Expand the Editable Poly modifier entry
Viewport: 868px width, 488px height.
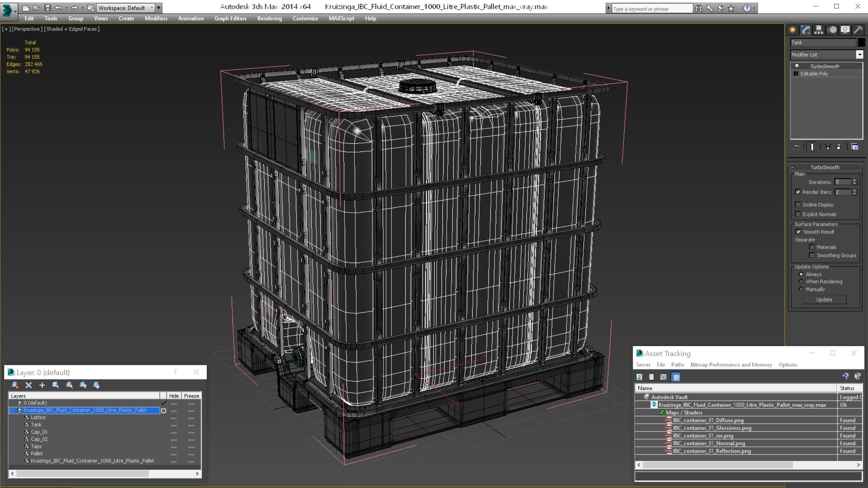796,74
